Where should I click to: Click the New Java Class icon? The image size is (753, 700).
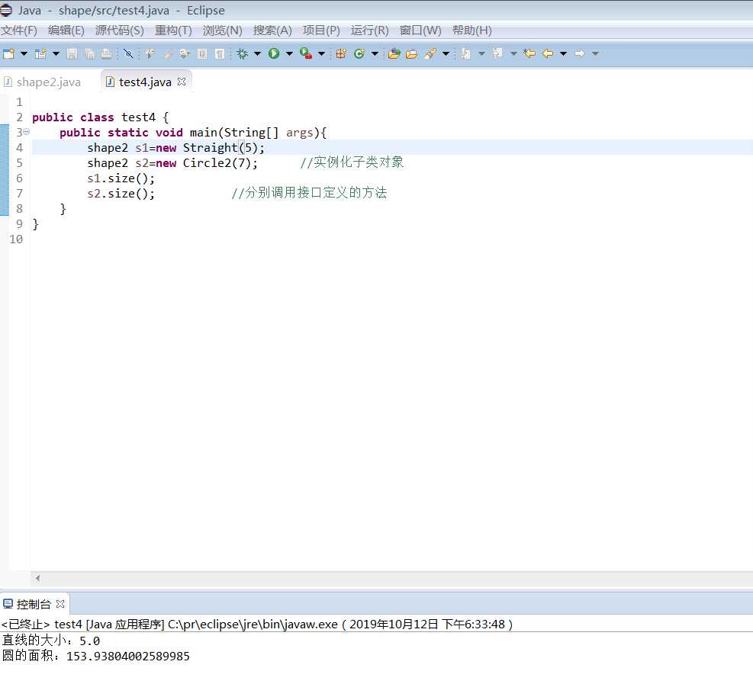[x=359, y=54]
